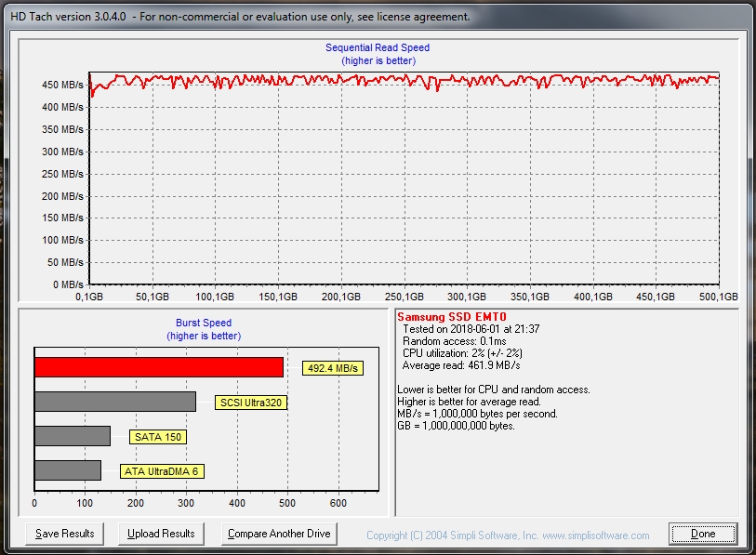Click the 600 label on burst axis

[338, 503]
